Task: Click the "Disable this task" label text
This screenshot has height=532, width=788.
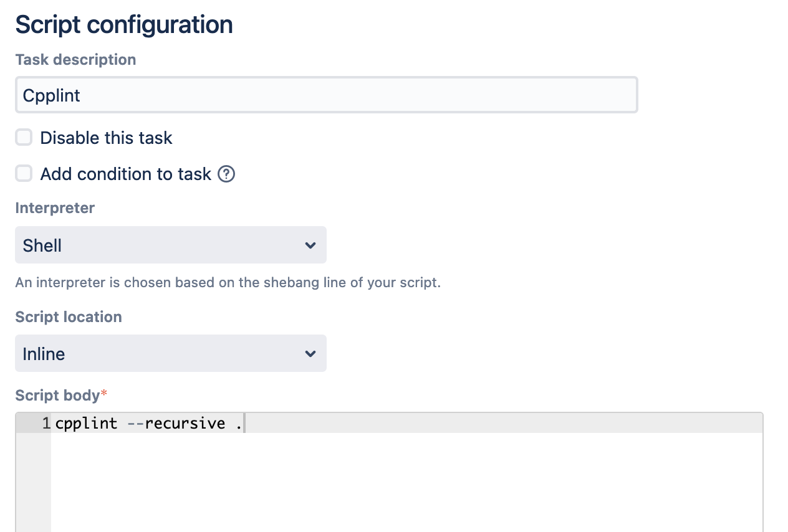Action: (x=106, y=138)
